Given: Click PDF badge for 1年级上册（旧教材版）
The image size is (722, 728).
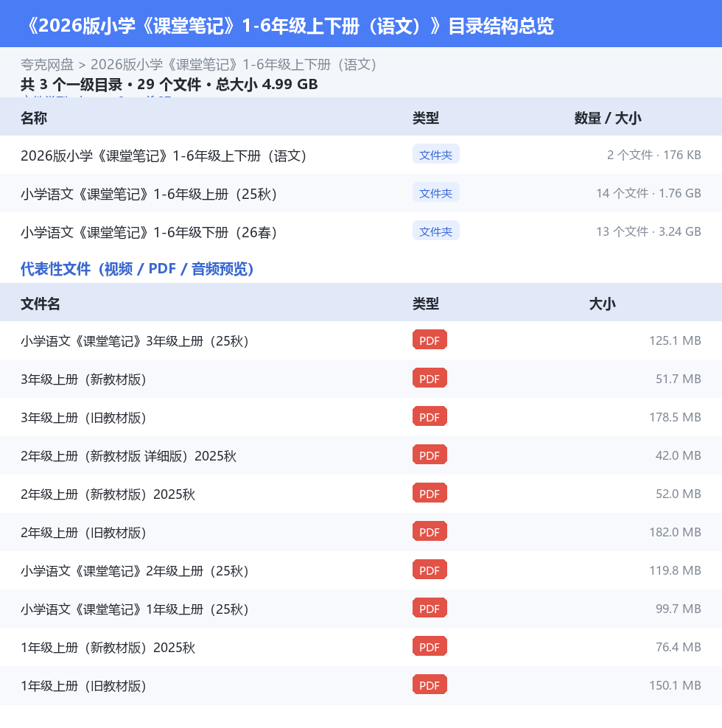Looking at the screenshot, I should 430,685.
